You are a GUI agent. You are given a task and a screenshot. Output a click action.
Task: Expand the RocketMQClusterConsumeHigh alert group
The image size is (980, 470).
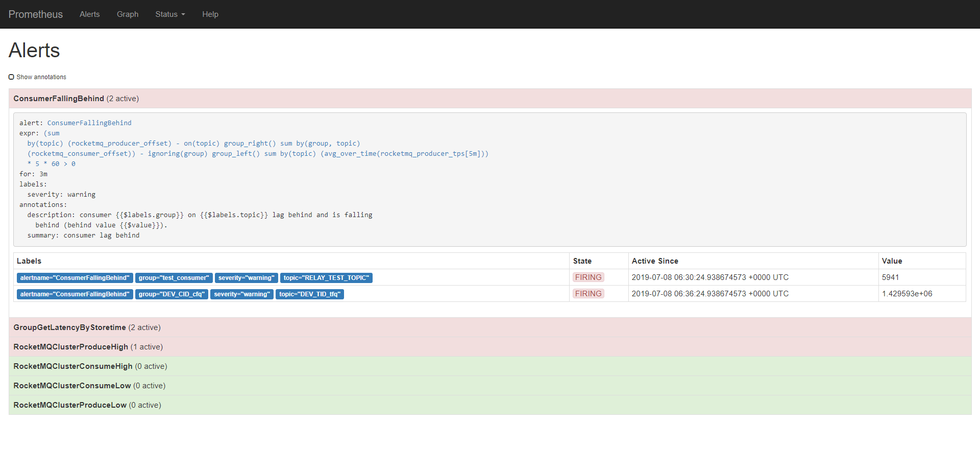[490, 366]
